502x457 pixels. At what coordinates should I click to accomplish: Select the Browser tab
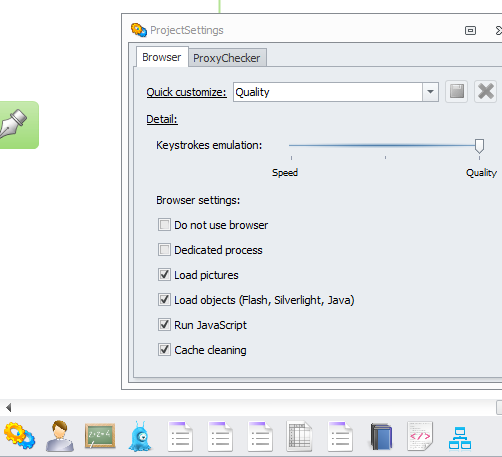coord(162,57)
